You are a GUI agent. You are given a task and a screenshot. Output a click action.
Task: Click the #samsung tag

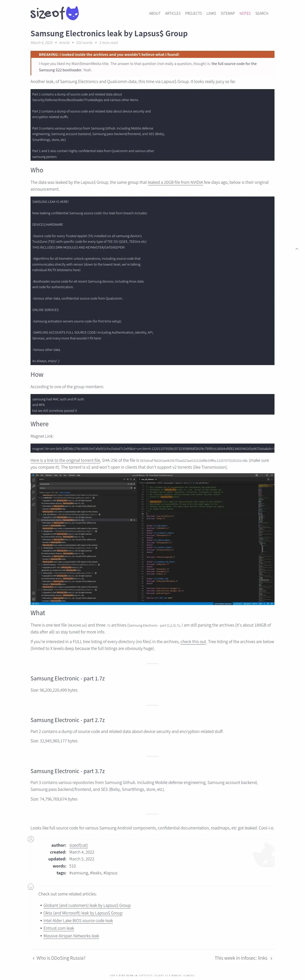coord(79,873)
